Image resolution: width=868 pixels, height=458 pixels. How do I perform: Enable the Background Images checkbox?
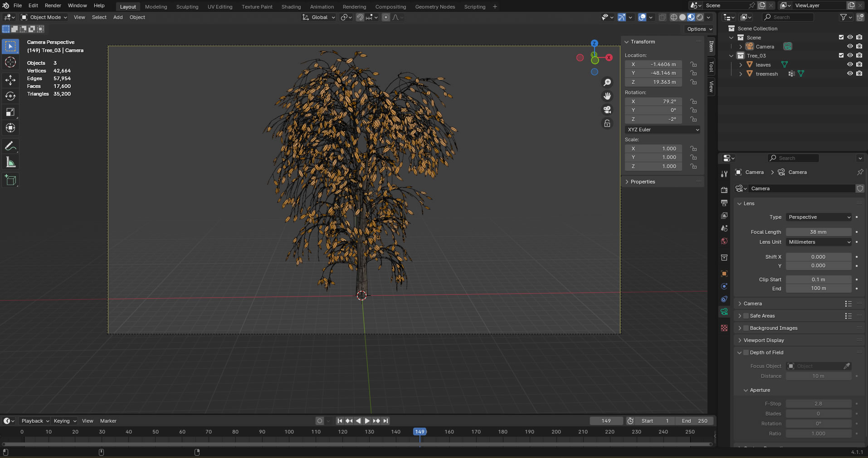click(746, 328)
